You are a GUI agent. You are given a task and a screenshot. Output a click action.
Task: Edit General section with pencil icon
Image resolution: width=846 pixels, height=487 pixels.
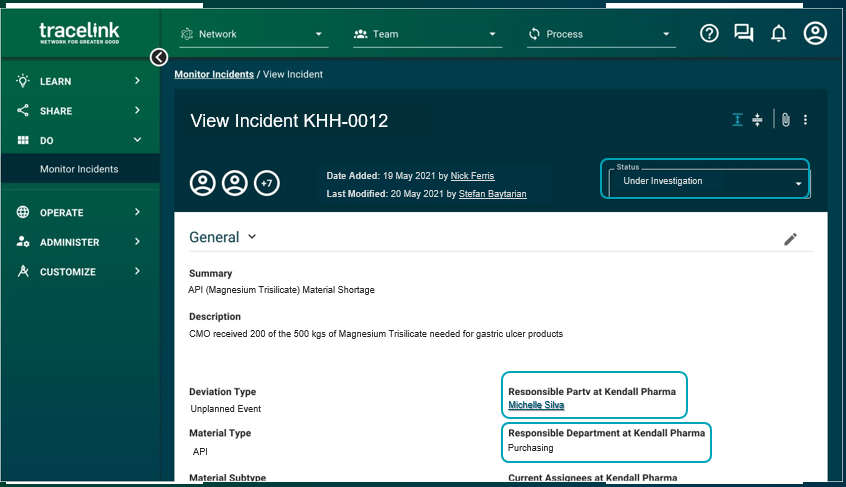(790, 239)
